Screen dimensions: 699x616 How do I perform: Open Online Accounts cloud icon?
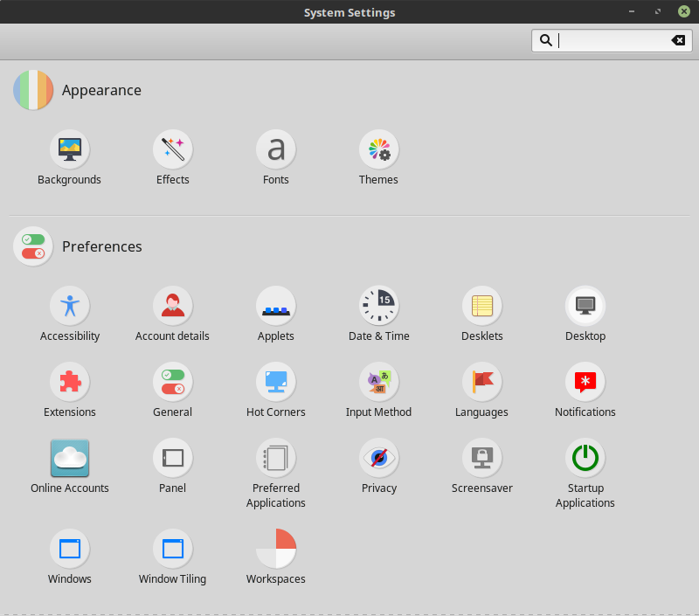click(70, 459)
